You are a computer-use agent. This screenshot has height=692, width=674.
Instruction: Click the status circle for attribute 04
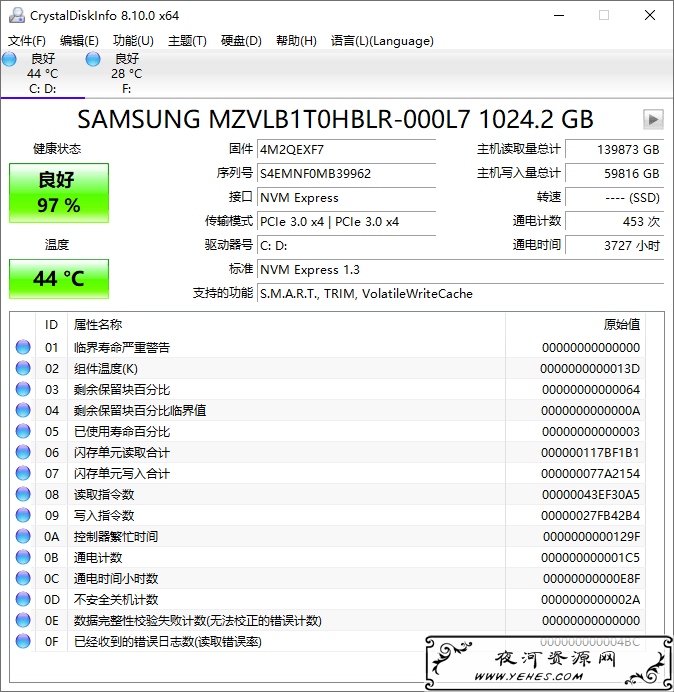tap(23, 410)
